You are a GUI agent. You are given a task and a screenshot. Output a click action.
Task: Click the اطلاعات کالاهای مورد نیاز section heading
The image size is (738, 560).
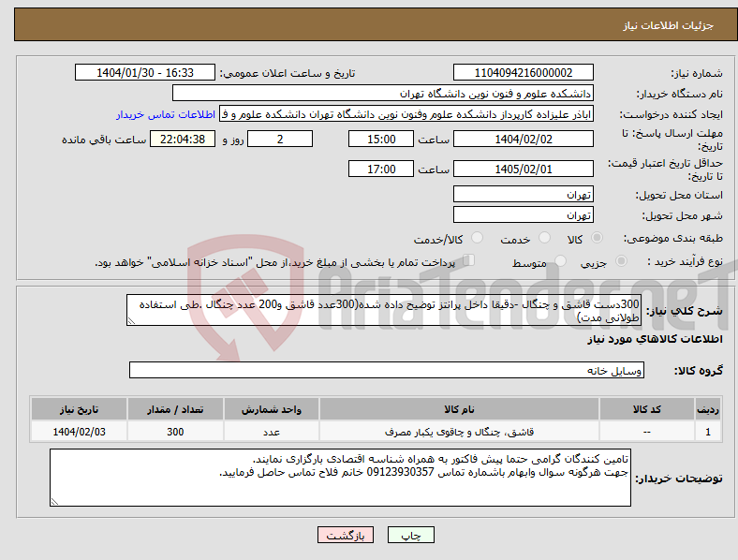[655, 339]
